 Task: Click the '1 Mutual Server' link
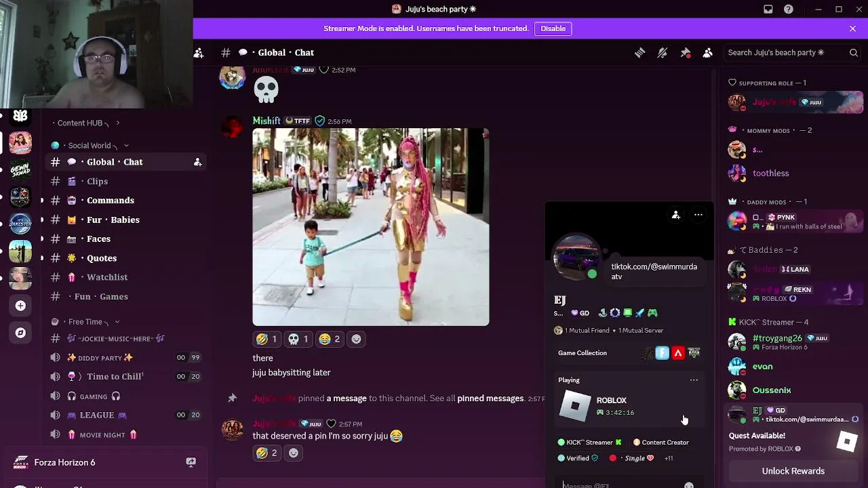[x=642, y=331]
